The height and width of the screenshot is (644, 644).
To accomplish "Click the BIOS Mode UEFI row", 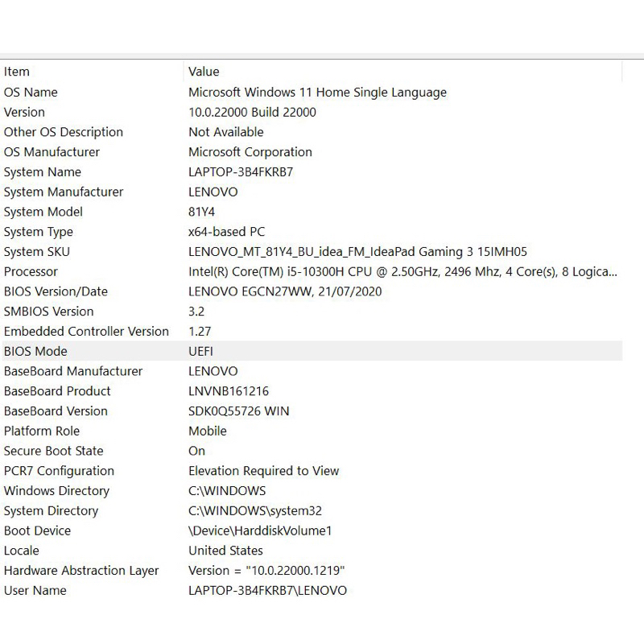I will pyautogui.click(x=35, y=351).
